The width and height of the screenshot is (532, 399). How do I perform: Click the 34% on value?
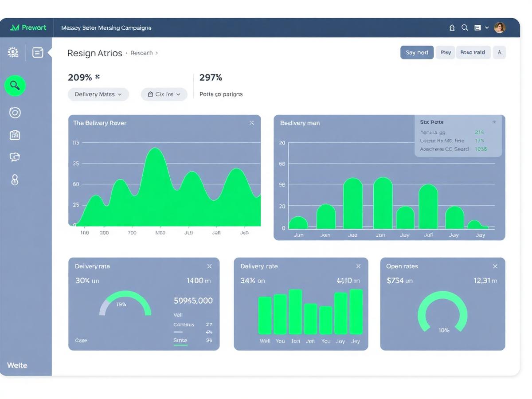pyautogui.click(x=253, y=281)
